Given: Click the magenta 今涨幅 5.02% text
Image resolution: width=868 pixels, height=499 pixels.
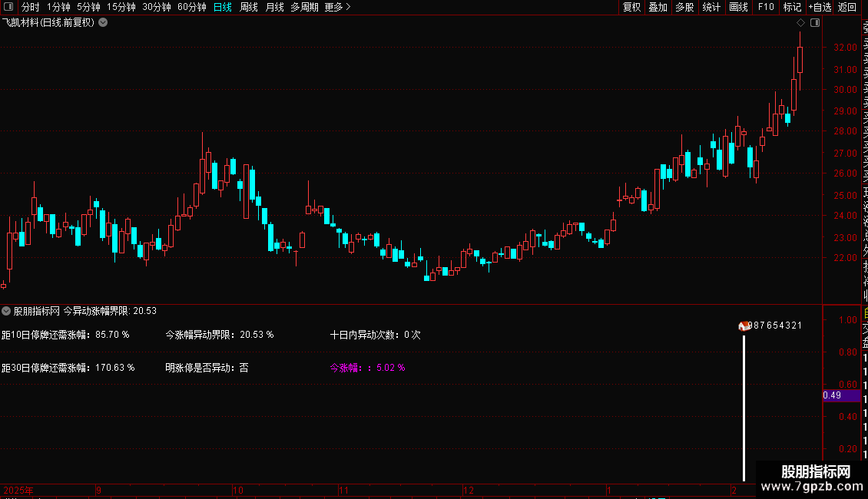Looking at the screenshot, I should (x=368, y=368).
